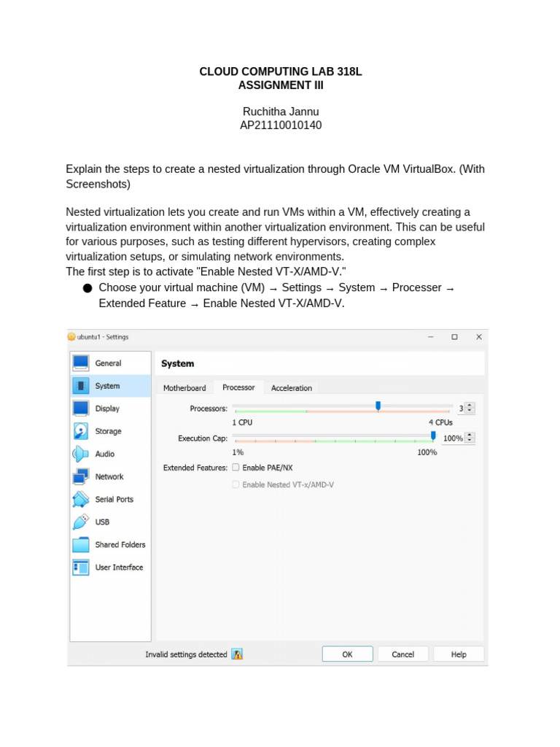Click the roll number AP21110010140
The width and height of the screenshot is (560, 747).
[x=281, y=125]
